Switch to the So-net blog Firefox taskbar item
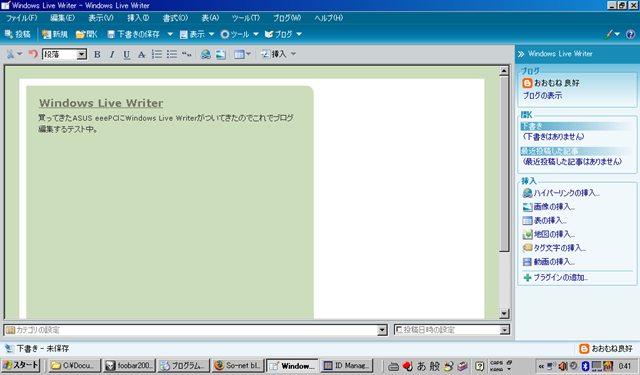This screenshot has height=375, width=640. [x=238, y=366]
